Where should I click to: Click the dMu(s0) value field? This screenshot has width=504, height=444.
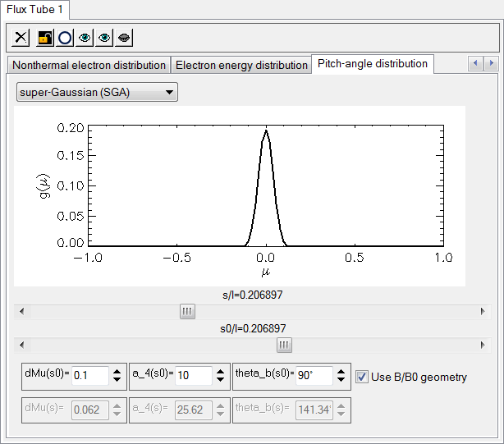point(90,375)
